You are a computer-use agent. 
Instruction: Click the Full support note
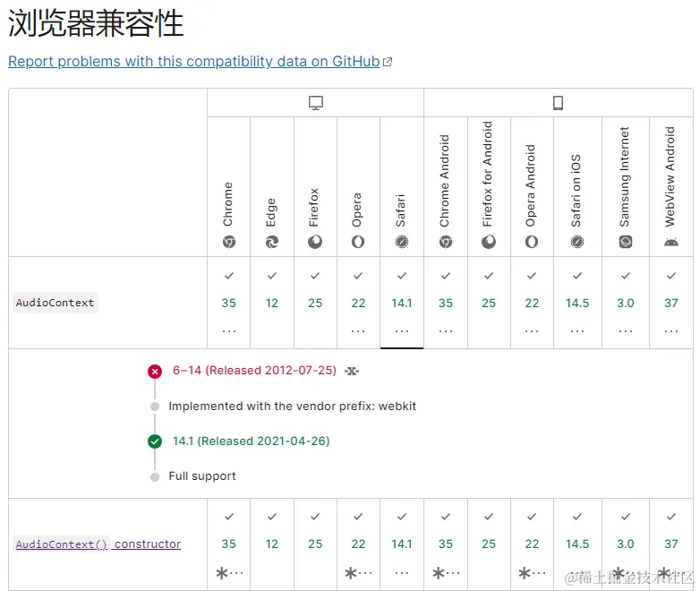coord(201,476)
